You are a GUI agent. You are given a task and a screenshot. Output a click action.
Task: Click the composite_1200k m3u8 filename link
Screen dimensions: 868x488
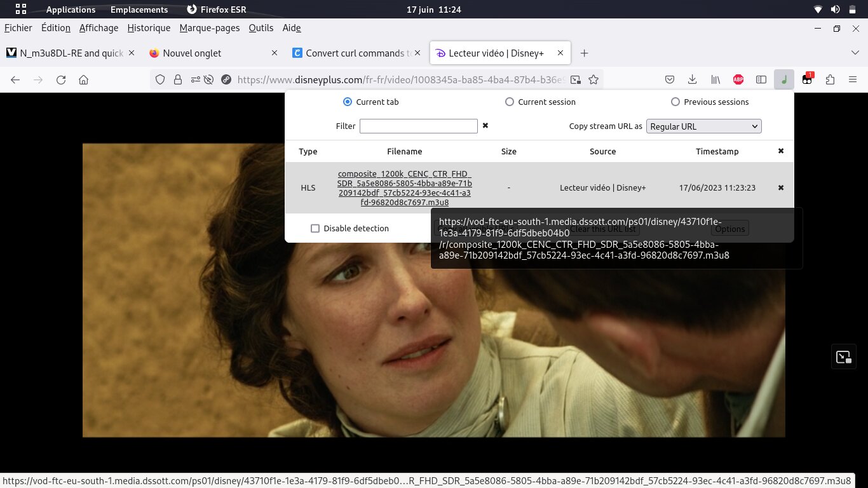(404, 188)
